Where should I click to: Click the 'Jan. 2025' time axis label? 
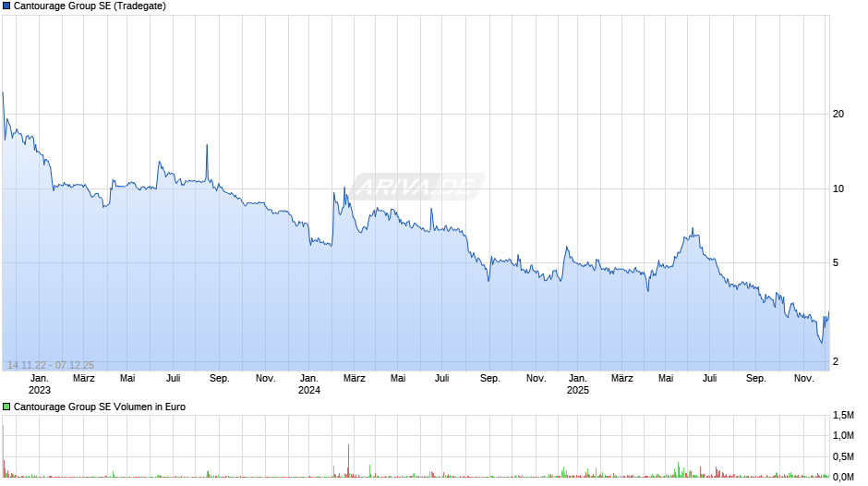[x=577, y=384]
